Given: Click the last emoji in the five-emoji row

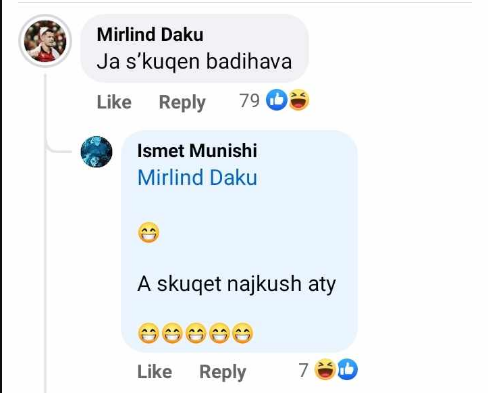Looking at the screenshot, I should pos(243,333).
